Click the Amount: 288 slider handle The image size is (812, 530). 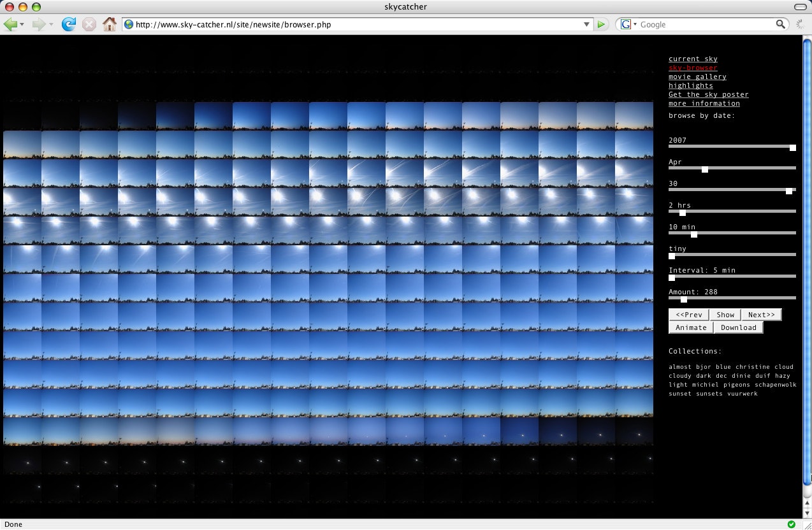(684, 299)
